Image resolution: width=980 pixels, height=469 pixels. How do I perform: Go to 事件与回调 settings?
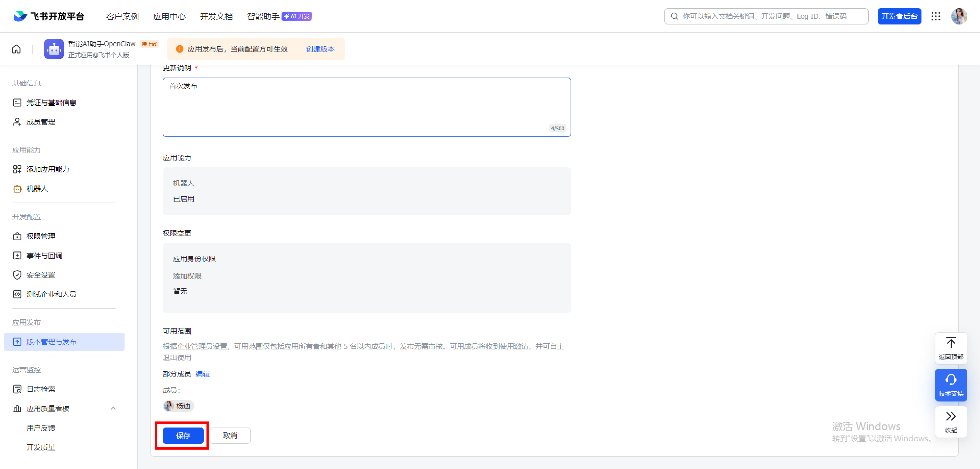point(44,256)
